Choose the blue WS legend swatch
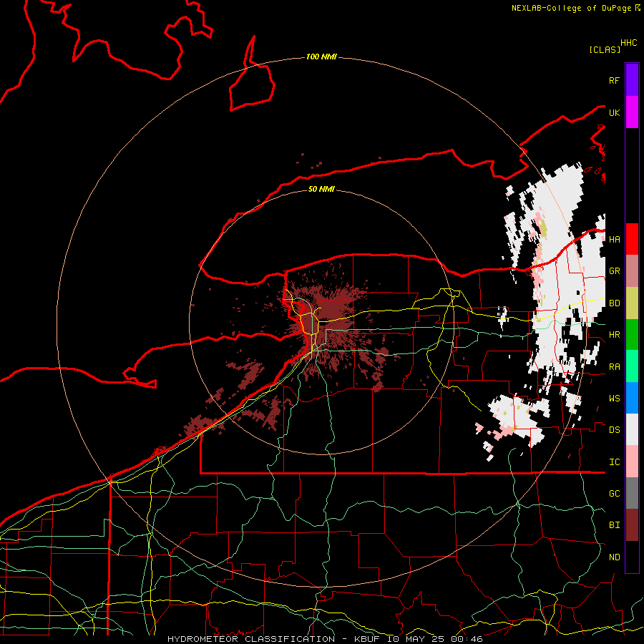The width and height of the screenshot is (644, 644). (632, 398)
